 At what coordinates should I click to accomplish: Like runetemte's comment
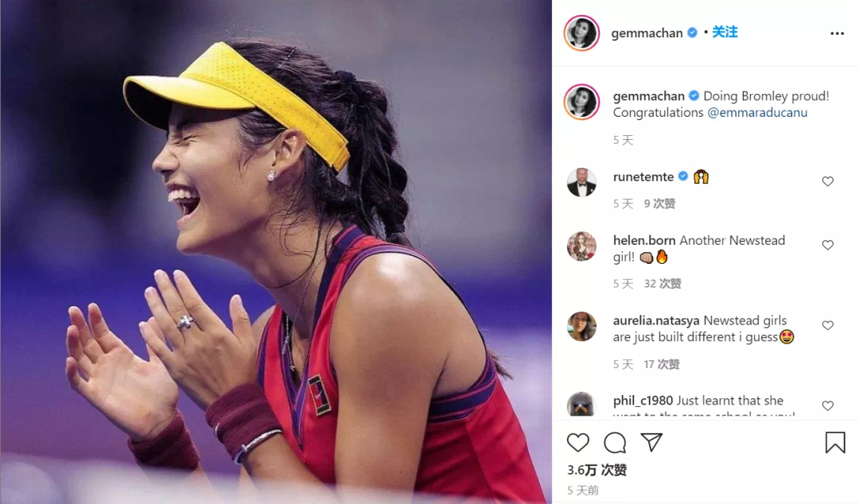pos(827,181)
